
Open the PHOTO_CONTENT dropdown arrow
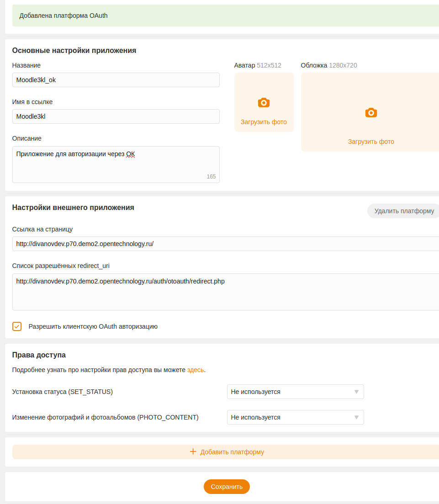(356, 417)
